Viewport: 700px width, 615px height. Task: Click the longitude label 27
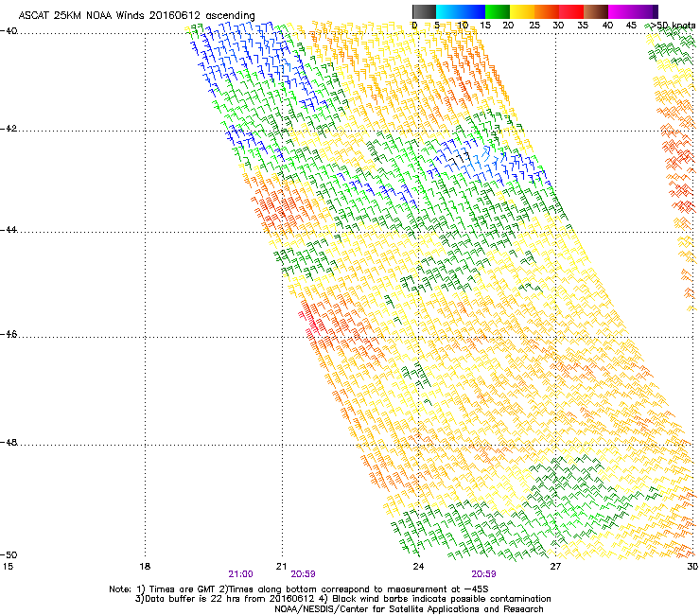point(555,567)
